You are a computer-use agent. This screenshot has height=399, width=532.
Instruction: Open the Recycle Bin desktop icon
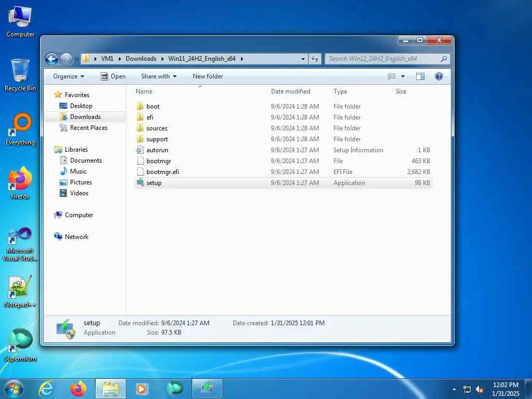coord(20,75)
